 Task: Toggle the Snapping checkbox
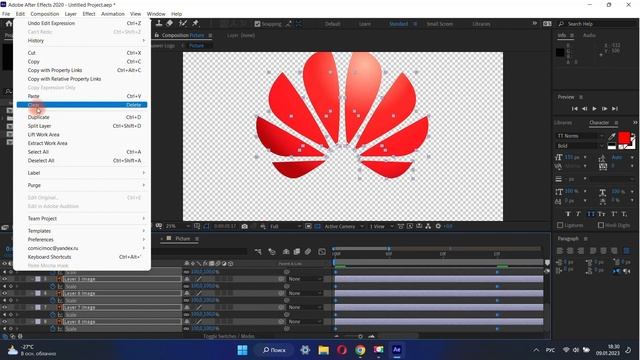pyautogui.click(x=257, y=24)
